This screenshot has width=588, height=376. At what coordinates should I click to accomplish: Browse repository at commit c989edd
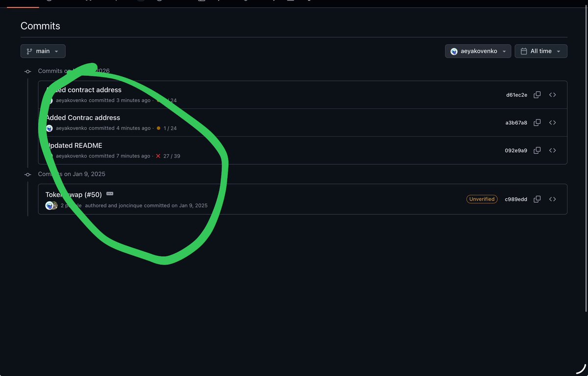[552, 199]
